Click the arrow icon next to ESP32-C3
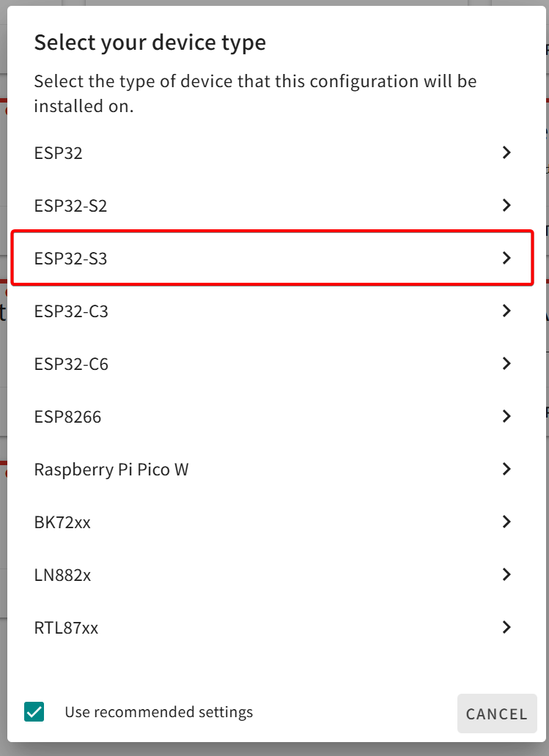This screenshot has height=756, width=549. [506, 311]
